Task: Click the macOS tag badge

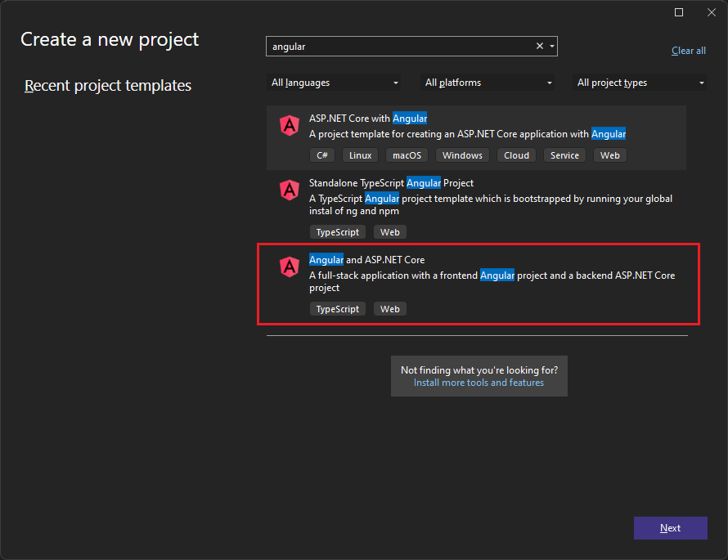Action: [407, 155]
